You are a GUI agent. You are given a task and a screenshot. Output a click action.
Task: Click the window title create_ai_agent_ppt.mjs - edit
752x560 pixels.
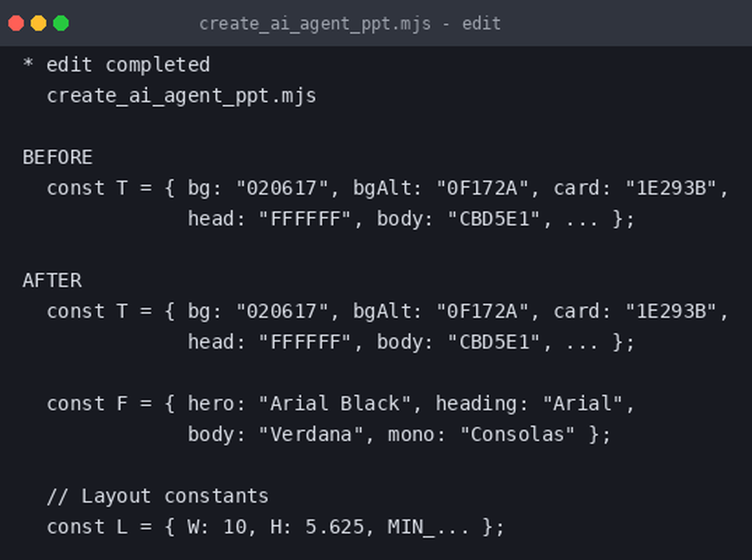point(350,24)
